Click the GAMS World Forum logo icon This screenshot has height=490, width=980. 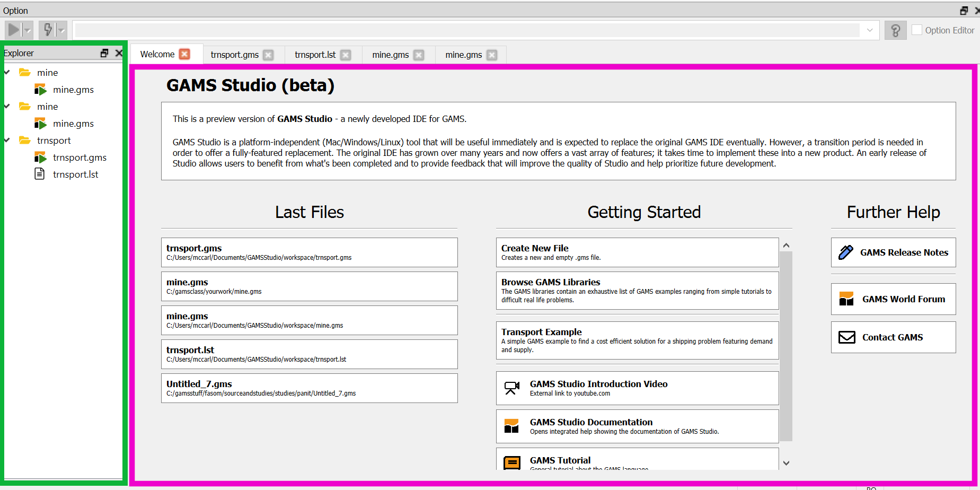pos(846,299)
